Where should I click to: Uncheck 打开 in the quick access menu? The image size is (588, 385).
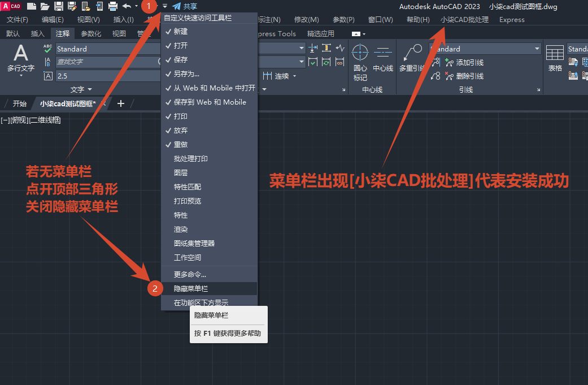coord(209,46)
